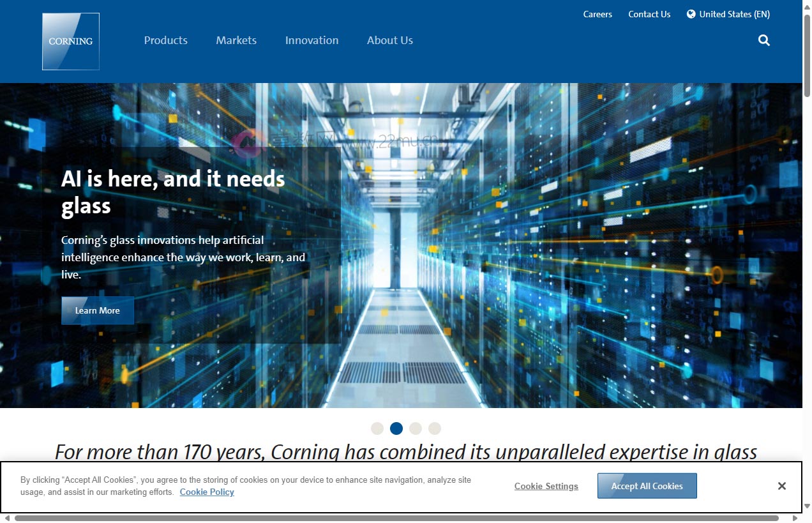Dismiss the cookie banner with the X

pos(781,486)
